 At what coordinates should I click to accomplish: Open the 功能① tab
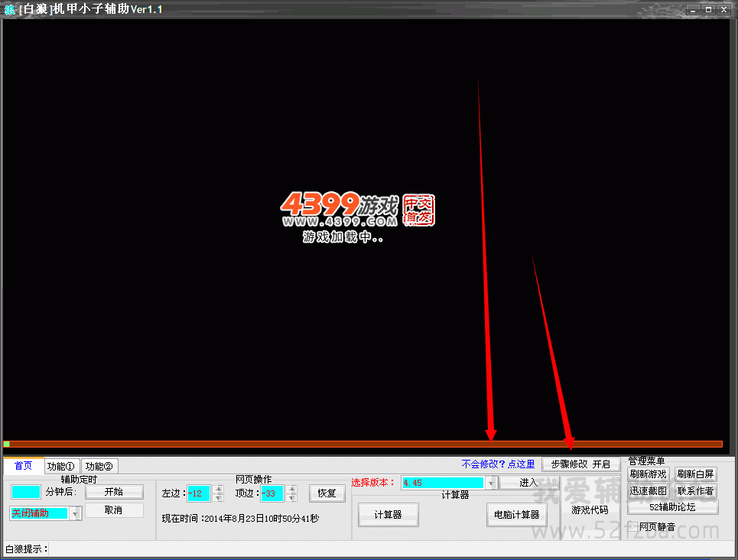tap(61, 466)
